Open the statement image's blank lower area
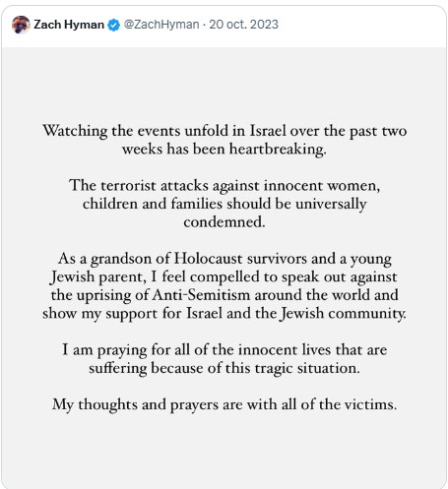Image resolution: width=448 pixels, height=489 pixels. (x=224, y=451)
